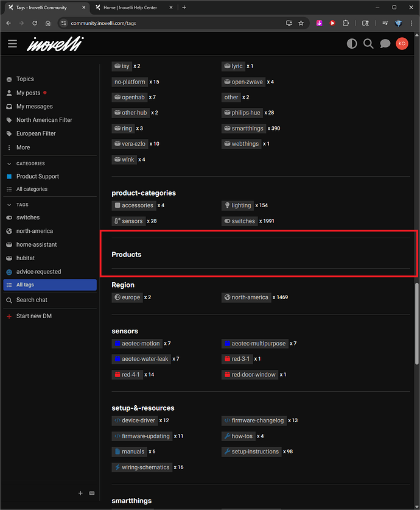Open the aeotec-motion tag
Screen dimensions: 420x510
pyautogui.click(x=137, y=344)
